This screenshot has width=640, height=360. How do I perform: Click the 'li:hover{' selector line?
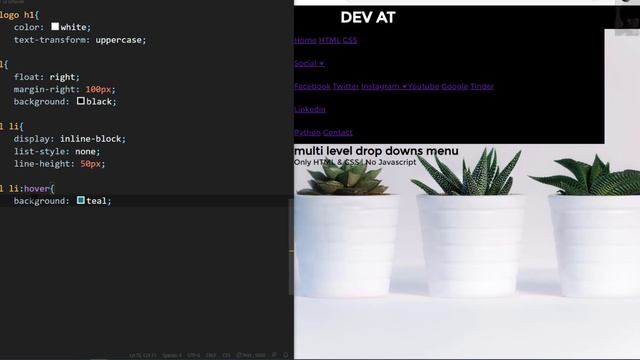pos(27,189)
